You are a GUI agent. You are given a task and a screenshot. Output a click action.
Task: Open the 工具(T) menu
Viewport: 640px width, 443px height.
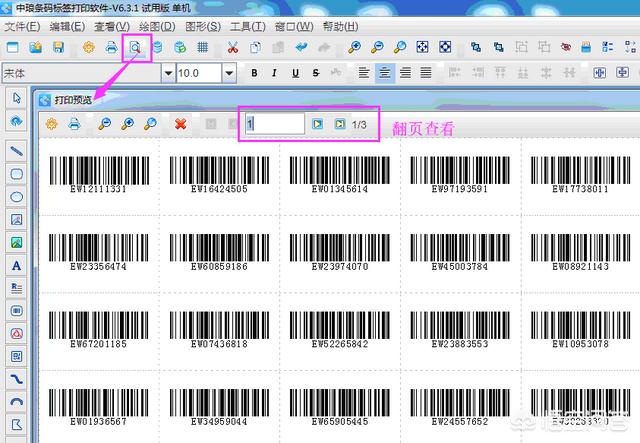248,27
